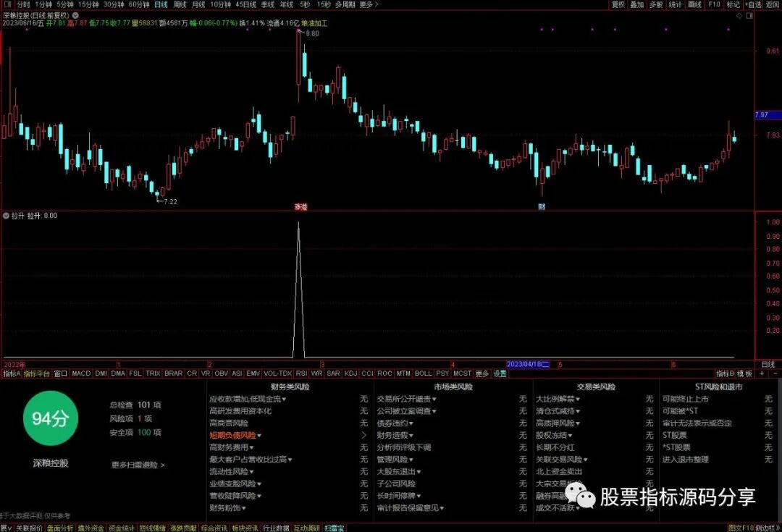The height and width of the screenshot is (532, 782).
Task: Click the green 94分 score circle
Action: pos(51,418)
